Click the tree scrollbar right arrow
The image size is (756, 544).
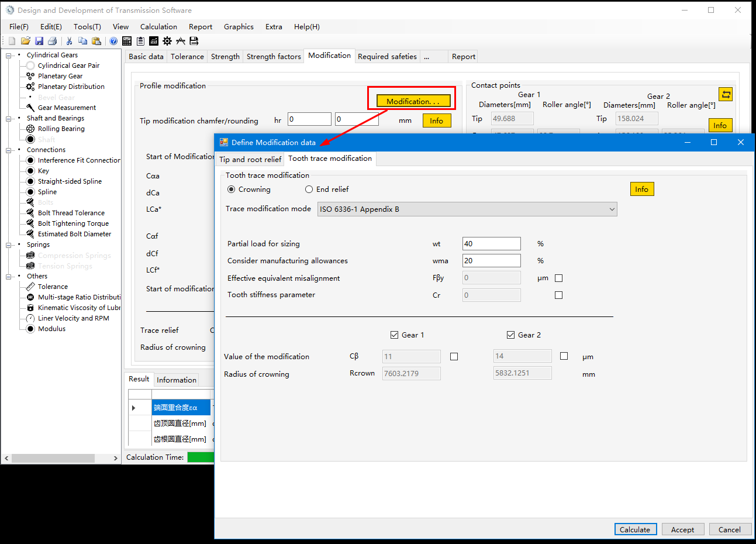pos(116,458)
